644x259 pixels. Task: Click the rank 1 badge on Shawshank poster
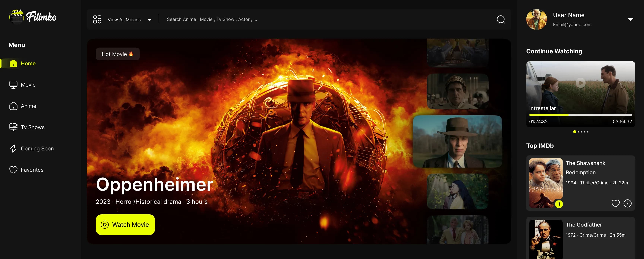[559, 204]
